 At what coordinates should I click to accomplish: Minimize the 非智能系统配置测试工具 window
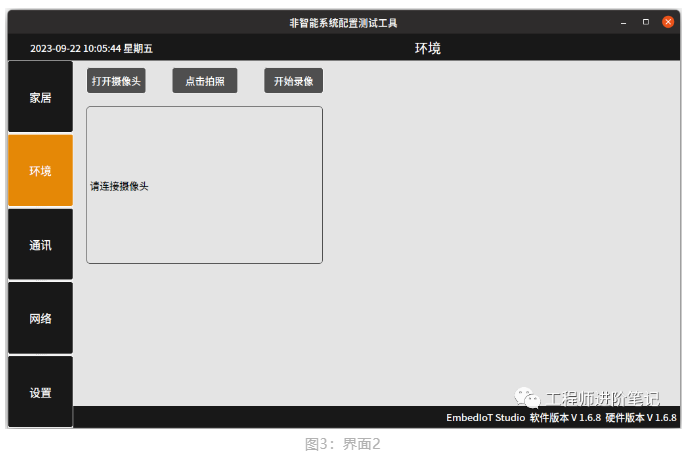623,22
